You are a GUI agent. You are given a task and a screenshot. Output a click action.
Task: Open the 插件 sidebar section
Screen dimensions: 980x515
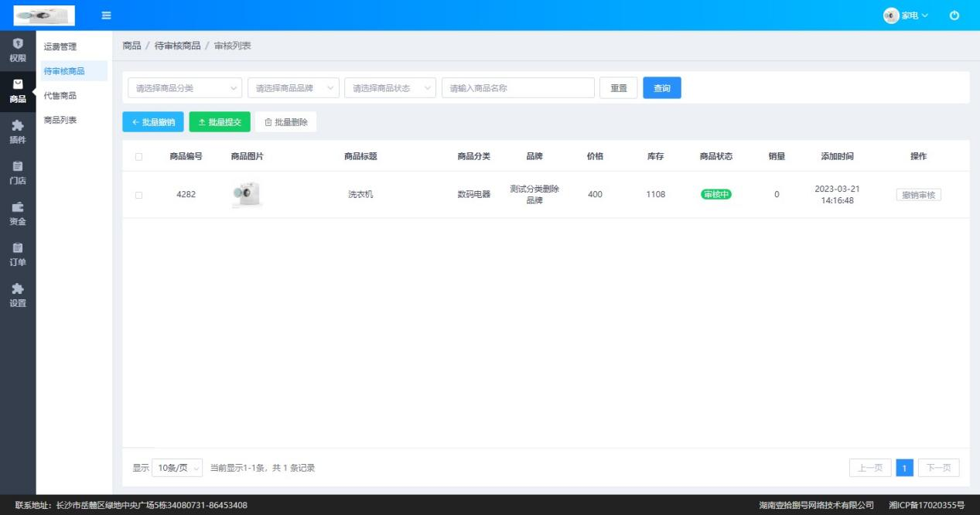(18, 132)
